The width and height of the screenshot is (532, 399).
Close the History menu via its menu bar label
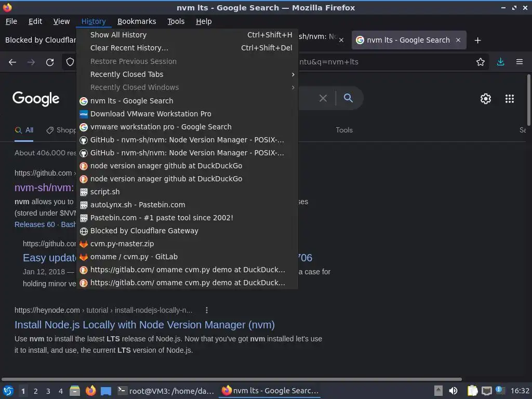94,21
